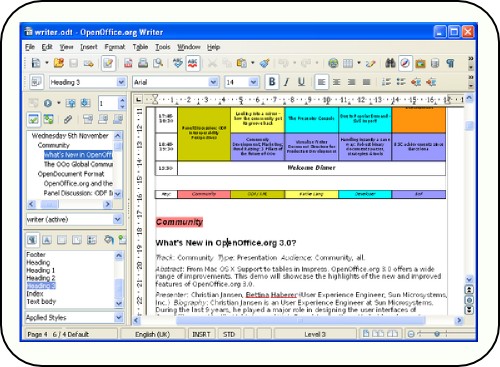Image resolution: width=500 pixels, height=367 pixels.
Task: Apply Justified alignment
Action: pyautogui.click(x=366, y=82)
